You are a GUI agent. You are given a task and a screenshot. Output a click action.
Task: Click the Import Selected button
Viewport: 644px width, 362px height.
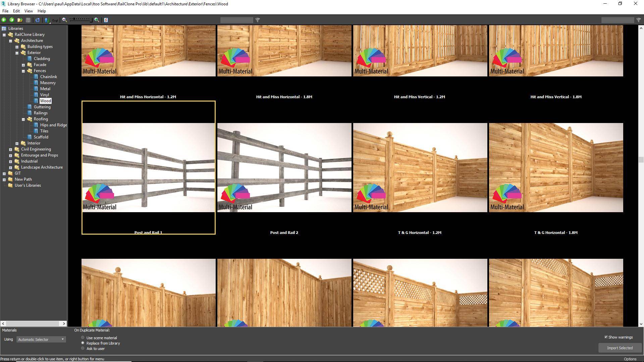coord(620,348)
